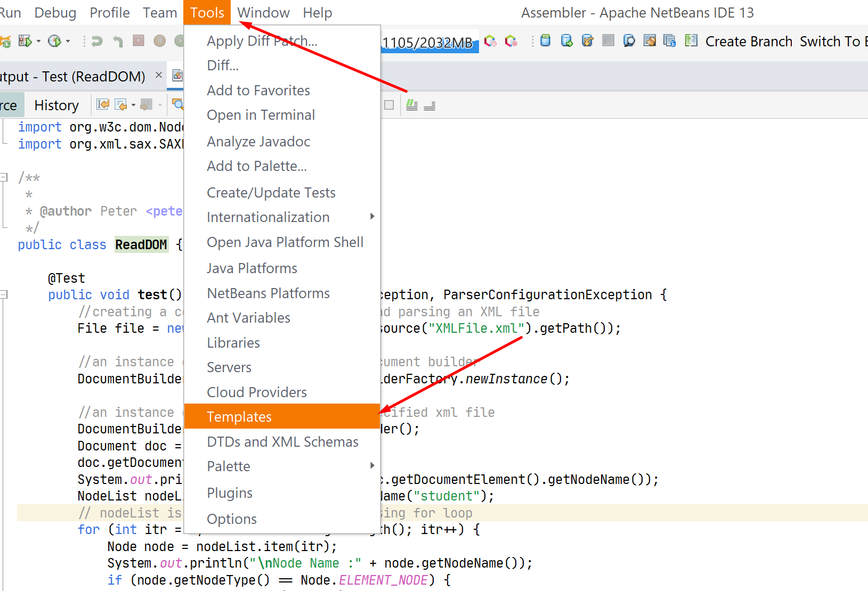Open the Test Project dropdown arrow

coord(38,42)
